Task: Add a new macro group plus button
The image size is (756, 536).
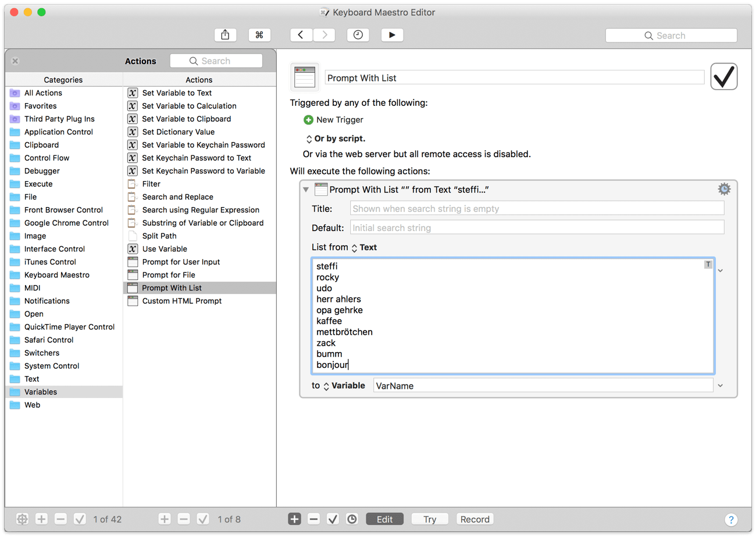Action: point(41,519)
